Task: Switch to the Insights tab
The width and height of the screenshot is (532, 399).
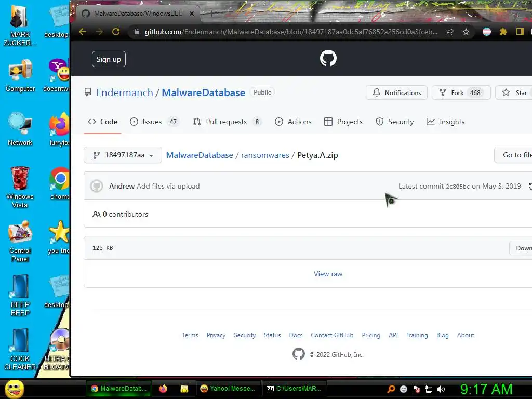Action: [445, 122]
